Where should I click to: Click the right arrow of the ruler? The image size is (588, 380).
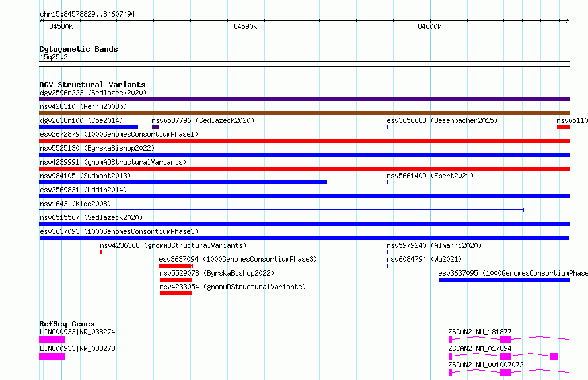567,20
